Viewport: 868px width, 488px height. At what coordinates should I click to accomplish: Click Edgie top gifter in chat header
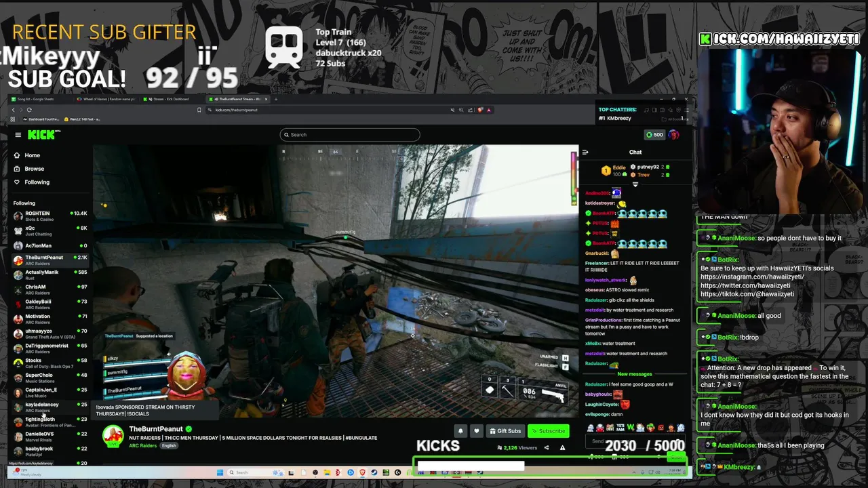[x=614, y=171]
